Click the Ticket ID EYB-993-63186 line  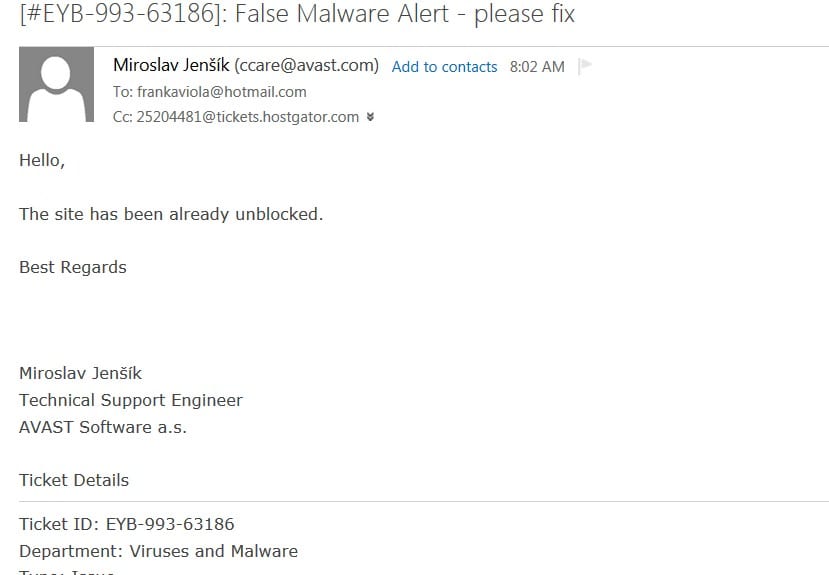coord(127,524)
